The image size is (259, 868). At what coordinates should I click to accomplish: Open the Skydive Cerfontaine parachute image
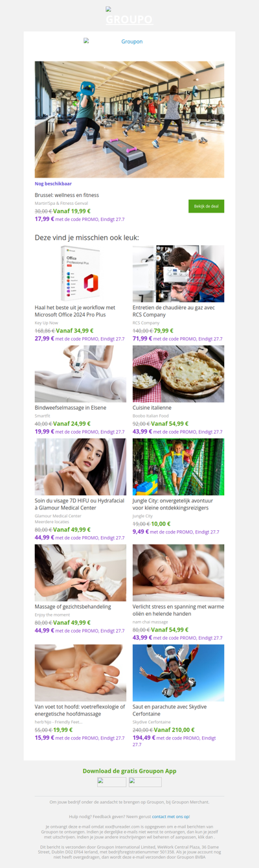(x=178, y=672)
